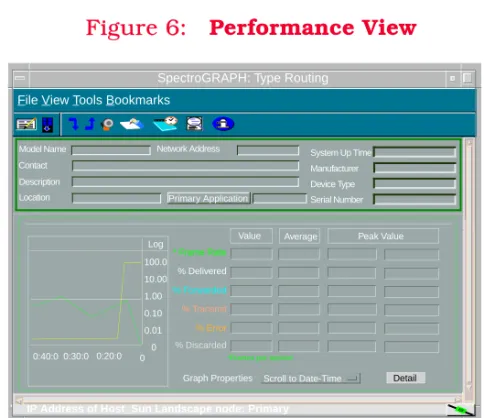Click the vertical scrollbar on right side

(x=469, y=265)
